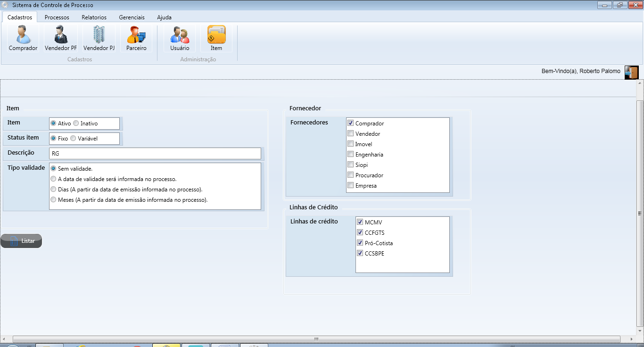Viewport: 644px width, 347px height.
Task: Choose the Sem validade option
Action: pos(53,168)
